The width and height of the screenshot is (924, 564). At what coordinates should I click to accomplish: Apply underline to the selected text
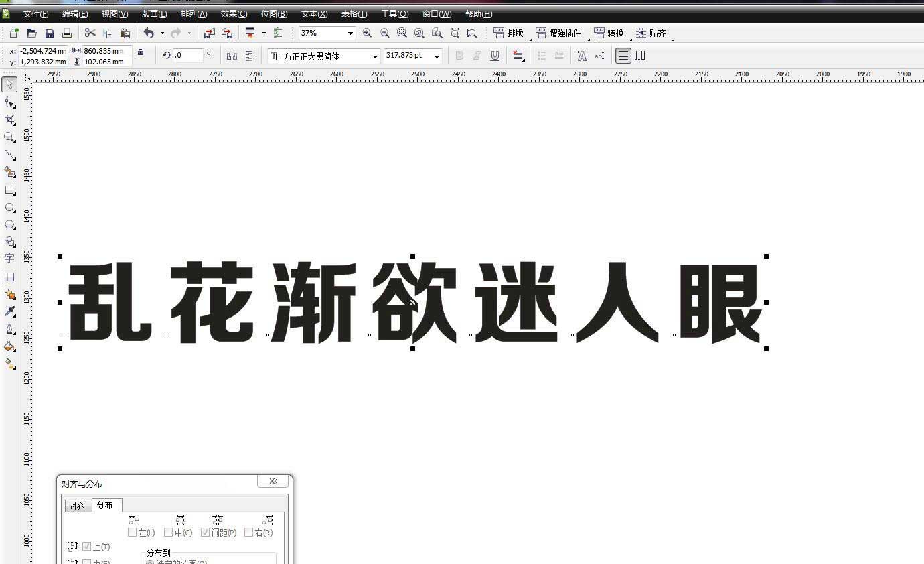pos(494,56)
